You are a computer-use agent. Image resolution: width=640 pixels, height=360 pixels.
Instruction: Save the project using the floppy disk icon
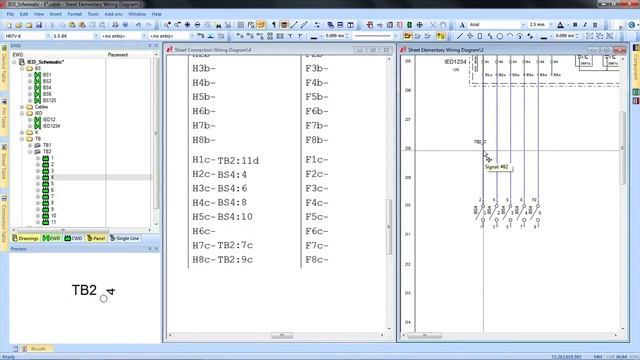(39, 25)
